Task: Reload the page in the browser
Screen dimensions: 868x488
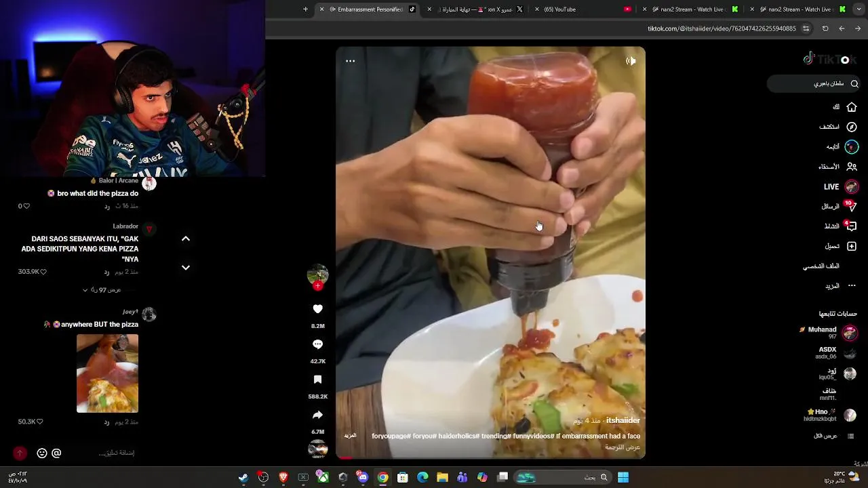Action: pyautogui.click(x=825, y=28)
